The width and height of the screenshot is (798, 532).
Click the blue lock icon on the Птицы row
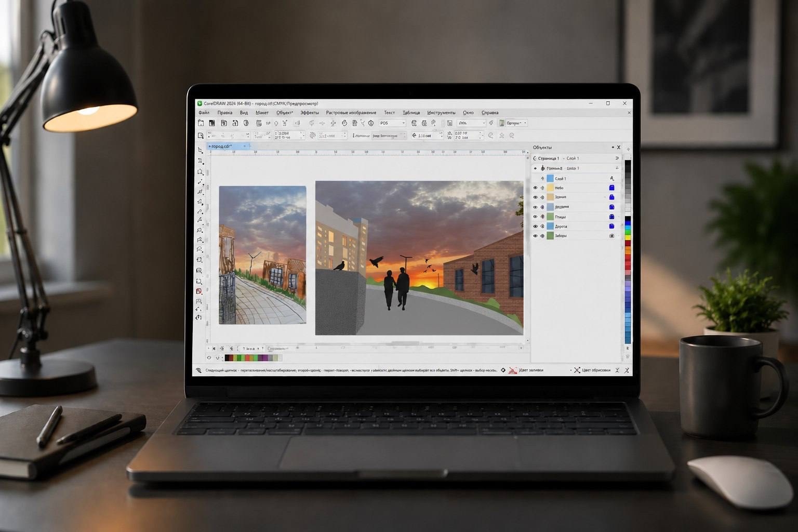coord(612,217)
